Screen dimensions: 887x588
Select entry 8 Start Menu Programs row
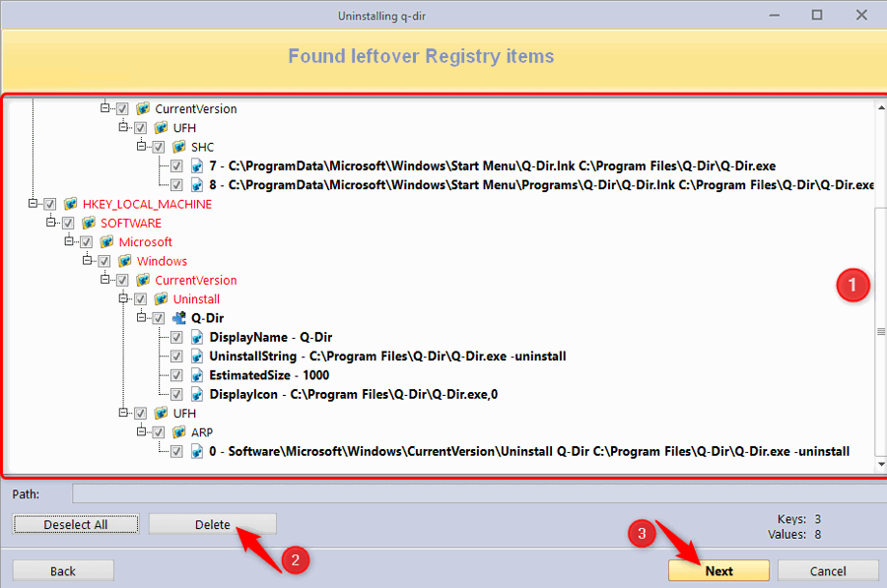click(541, 185)
